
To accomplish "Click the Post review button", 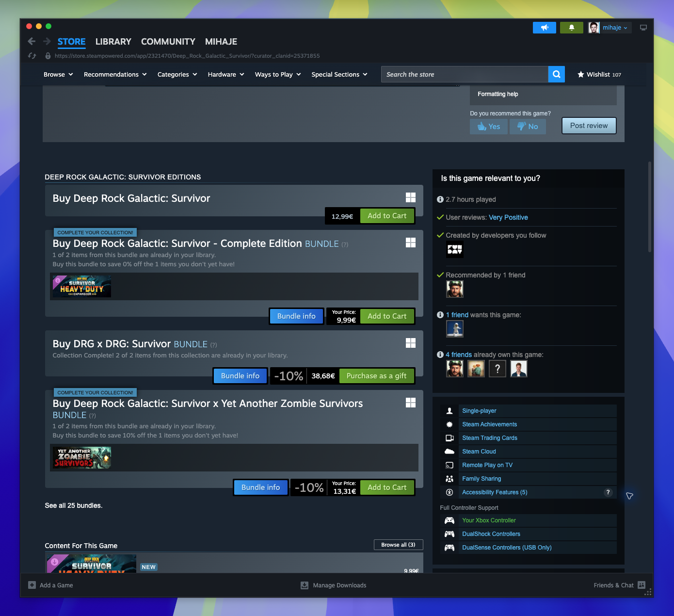I will point(589,126).
